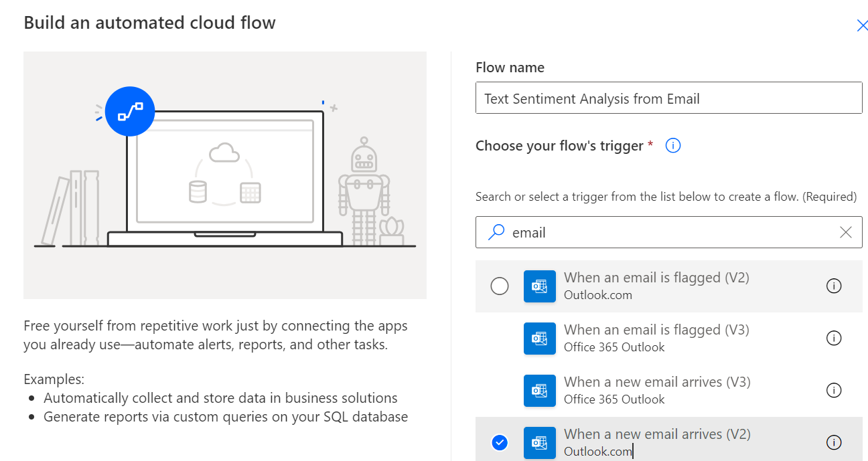Viewport: 868px width, 461px height.
Task: Click Outlook icon for When a new email arrives (V3)
Action: [540, 391]
